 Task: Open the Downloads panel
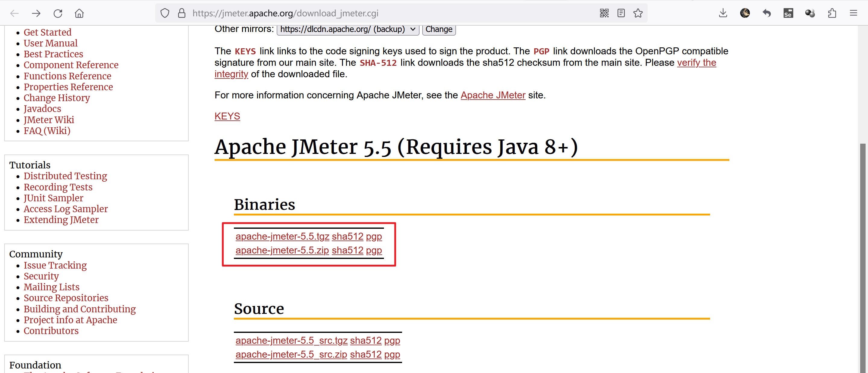click(723, 13)
